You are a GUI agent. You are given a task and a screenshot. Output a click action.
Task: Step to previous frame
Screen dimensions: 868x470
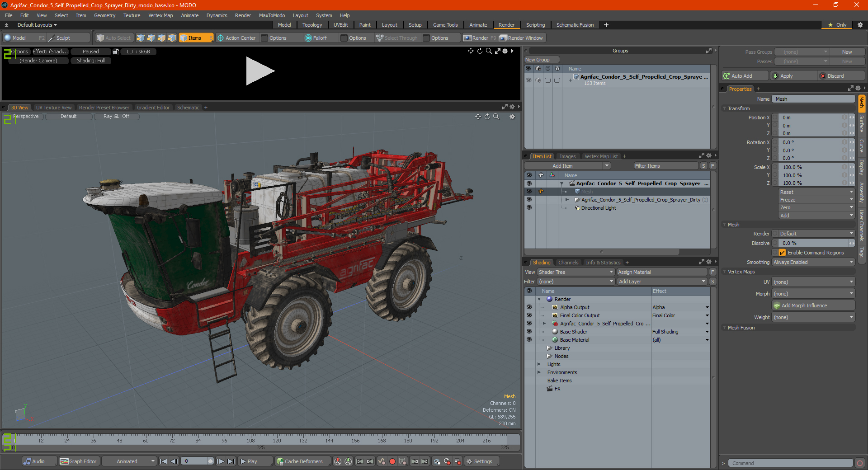pos(174,461)
